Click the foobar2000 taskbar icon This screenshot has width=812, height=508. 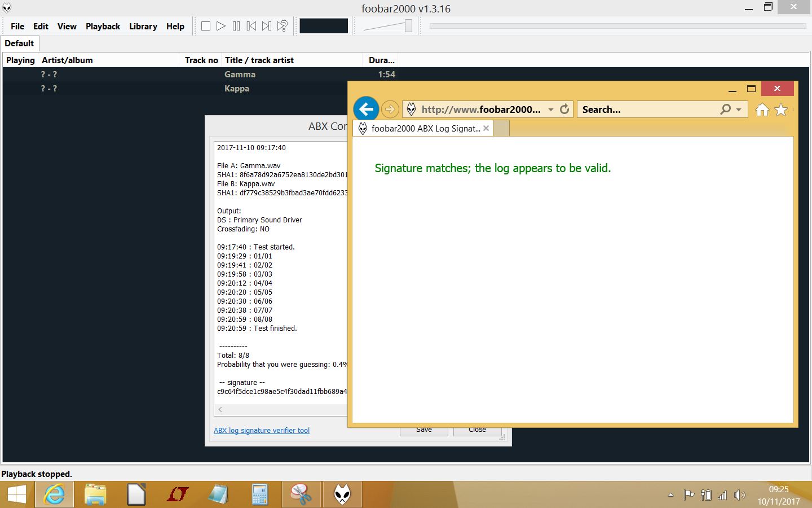[342, 495]
